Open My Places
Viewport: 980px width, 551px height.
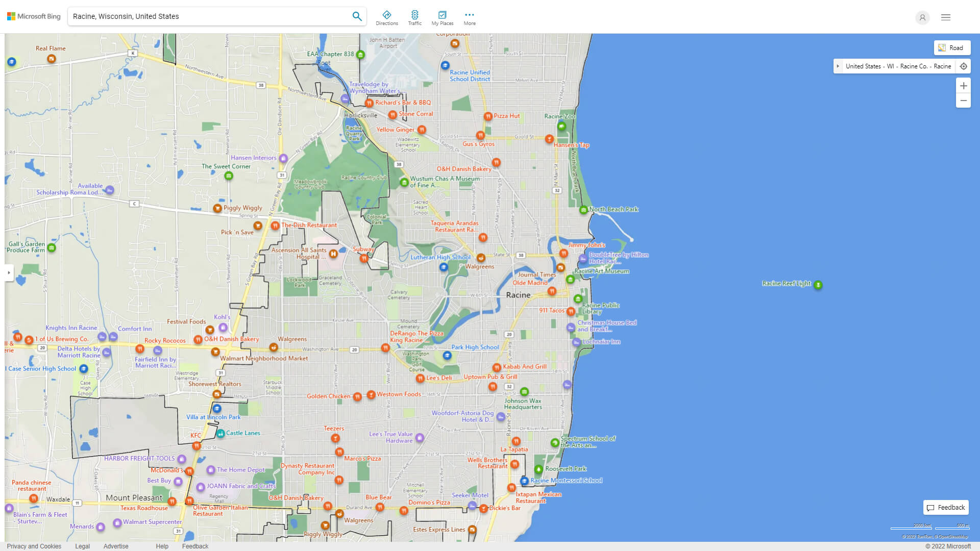click(x=442, y=17)
